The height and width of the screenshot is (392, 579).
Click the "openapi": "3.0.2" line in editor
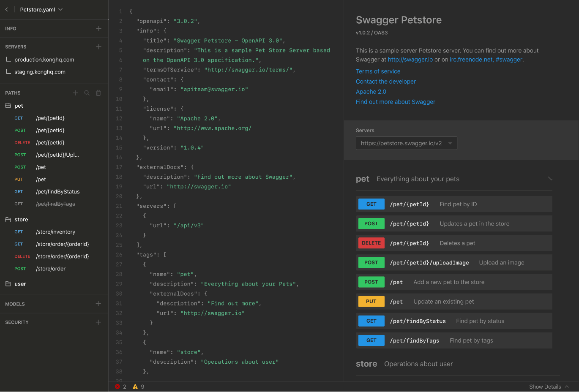[168, 21]
